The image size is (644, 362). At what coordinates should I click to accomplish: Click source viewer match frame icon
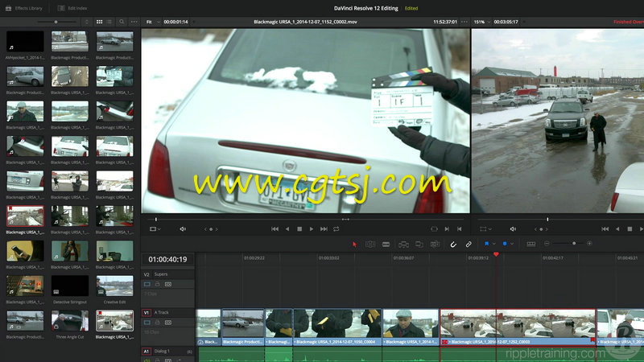pyautogui.click(x=434, y=229)
